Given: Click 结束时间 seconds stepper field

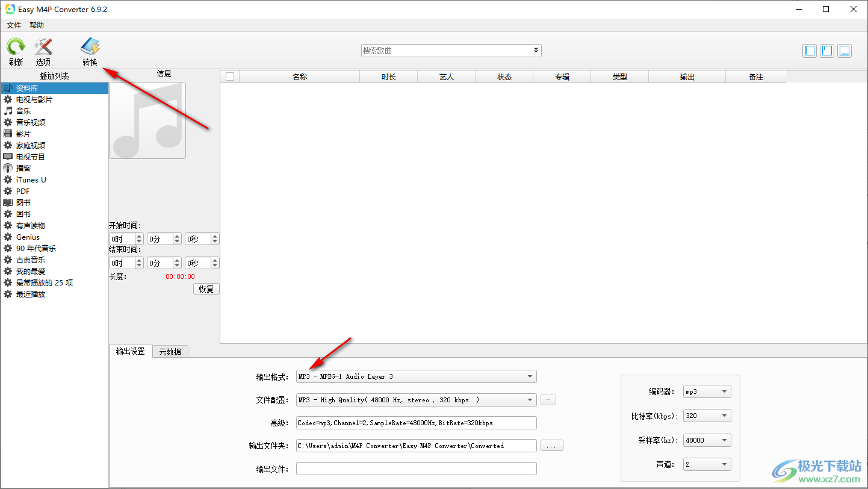Looking at the screenshot, I should tap(202, 263).
